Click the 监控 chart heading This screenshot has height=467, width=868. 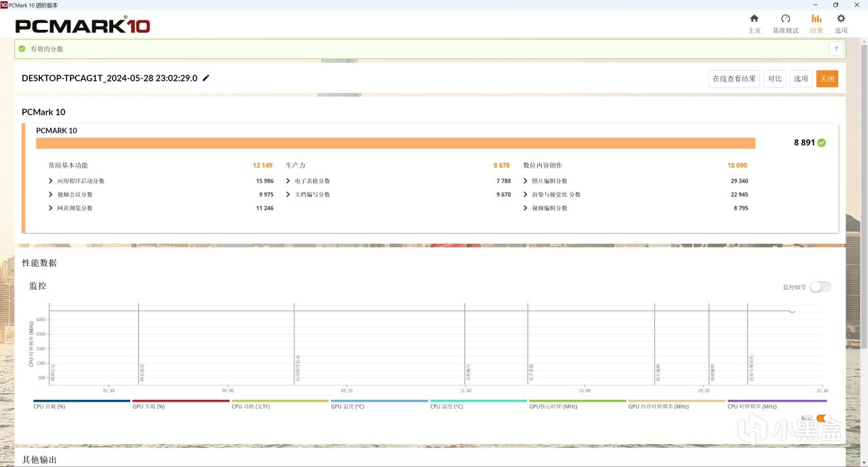pyautogui.click(x=38, y=286)
